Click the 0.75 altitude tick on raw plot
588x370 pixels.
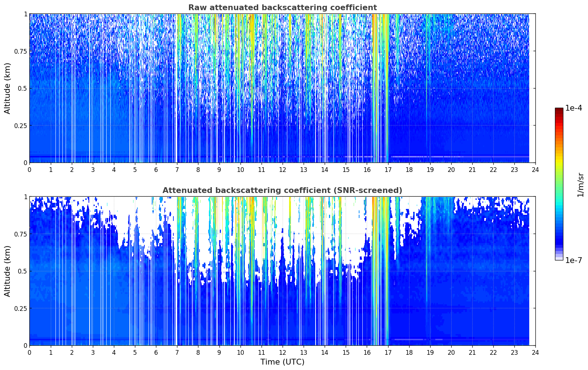click(20, 51)
